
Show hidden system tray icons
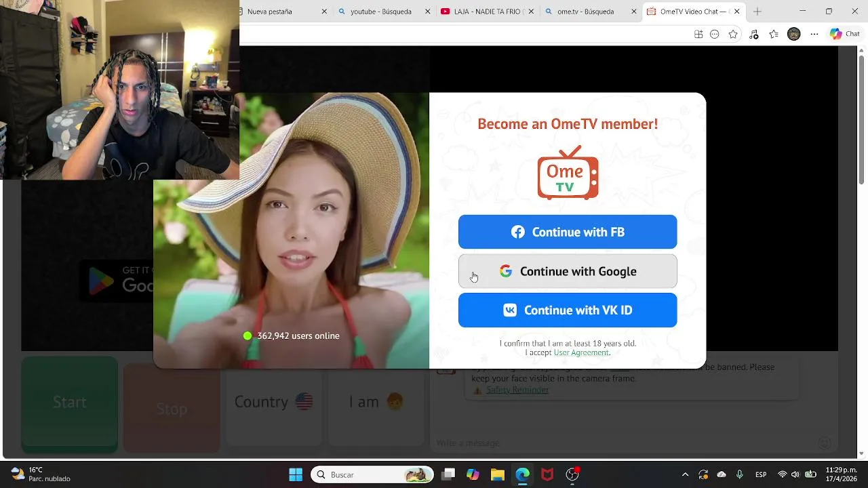[x=685, y=474]
